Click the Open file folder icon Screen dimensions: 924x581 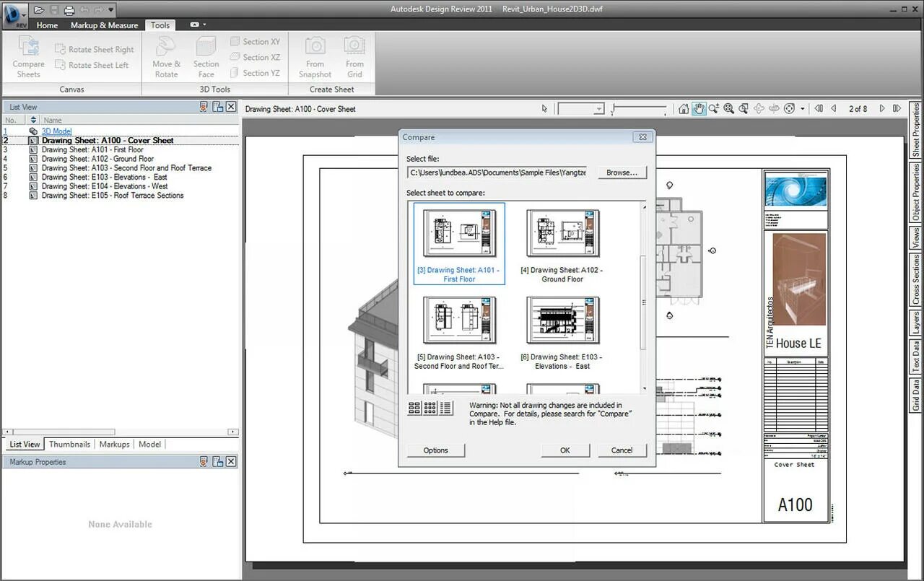point(38,10)
